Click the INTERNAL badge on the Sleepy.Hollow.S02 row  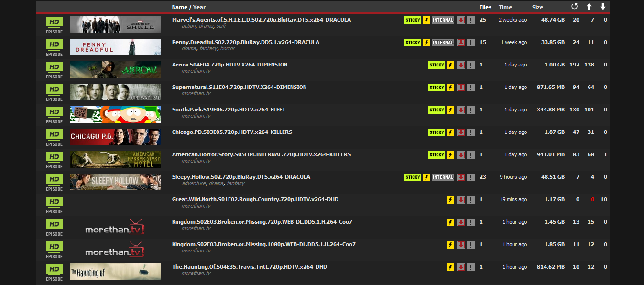point(443,177)
